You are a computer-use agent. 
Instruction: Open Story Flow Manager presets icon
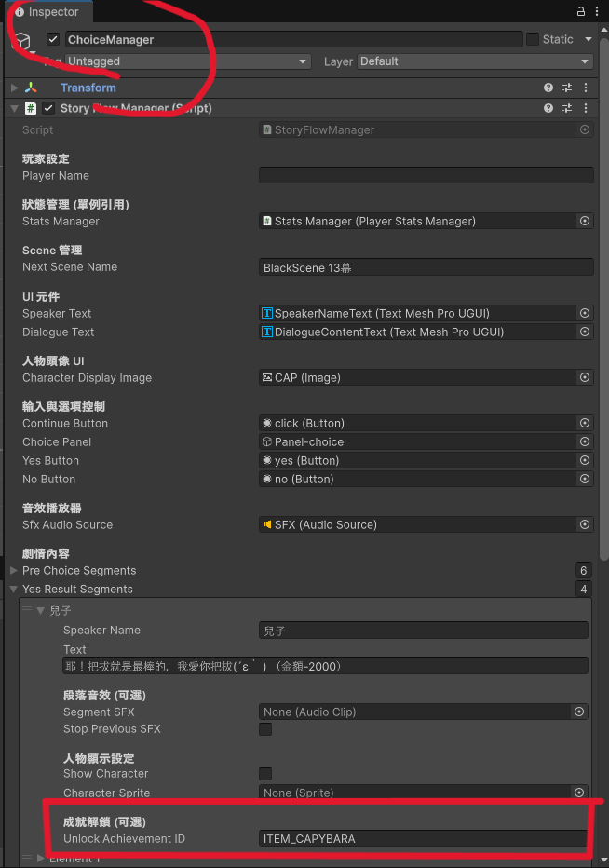click(567, 108)
